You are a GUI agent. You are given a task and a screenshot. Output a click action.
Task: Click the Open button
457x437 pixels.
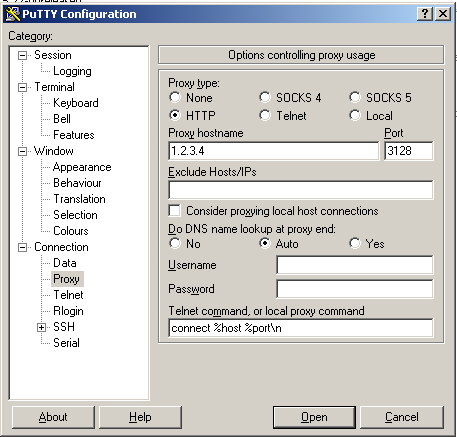click(314, 417)
